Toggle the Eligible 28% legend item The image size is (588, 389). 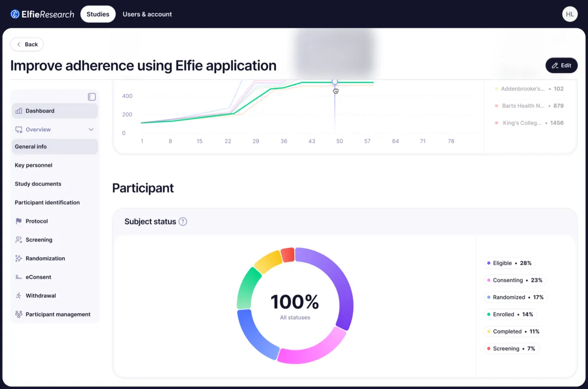pos(509,263)
